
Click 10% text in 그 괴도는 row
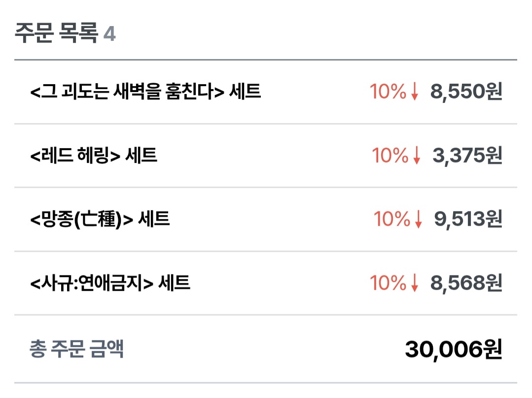click(388, 92)
